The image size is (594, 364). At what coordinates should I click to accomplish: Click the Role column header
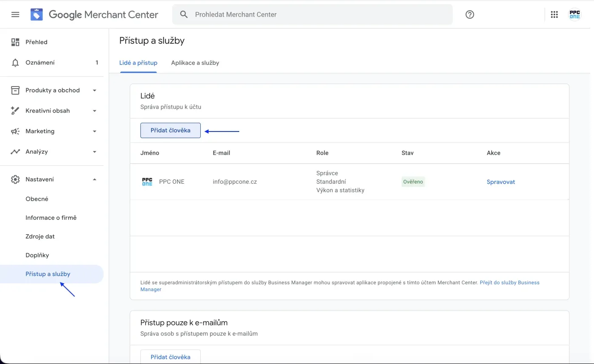point(322,153)
